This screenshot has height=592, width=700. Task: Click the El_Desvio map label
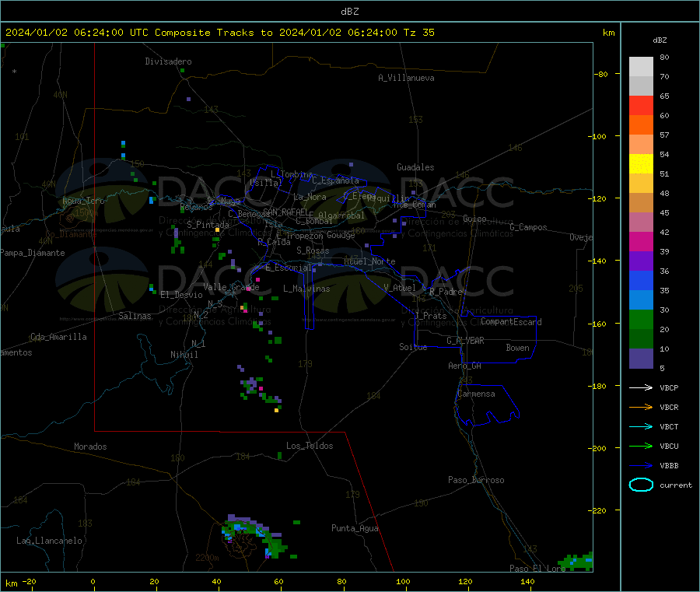click(x=181, y=295)
